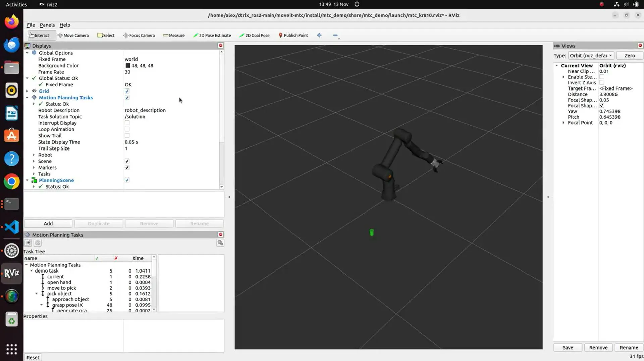This screenshot has height=361, width=644.
Task: Open the clock and calendar menu
Action: coord(334,4)
